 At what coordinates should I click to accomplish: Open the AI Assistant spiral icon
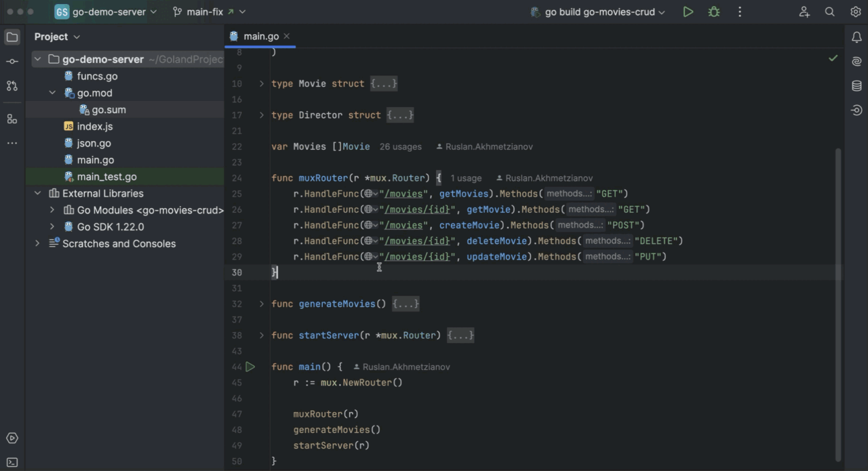856,61
